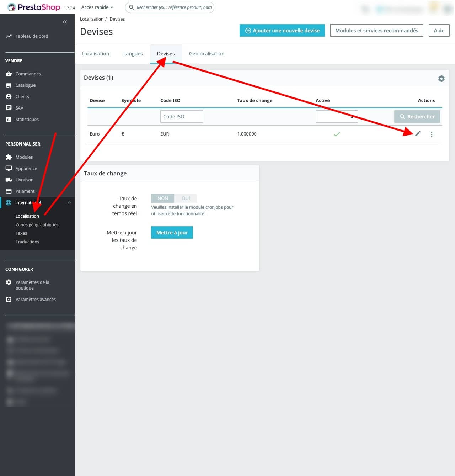
Task: Set real-time exchange rates toggle to OUI
Action: 186,198
